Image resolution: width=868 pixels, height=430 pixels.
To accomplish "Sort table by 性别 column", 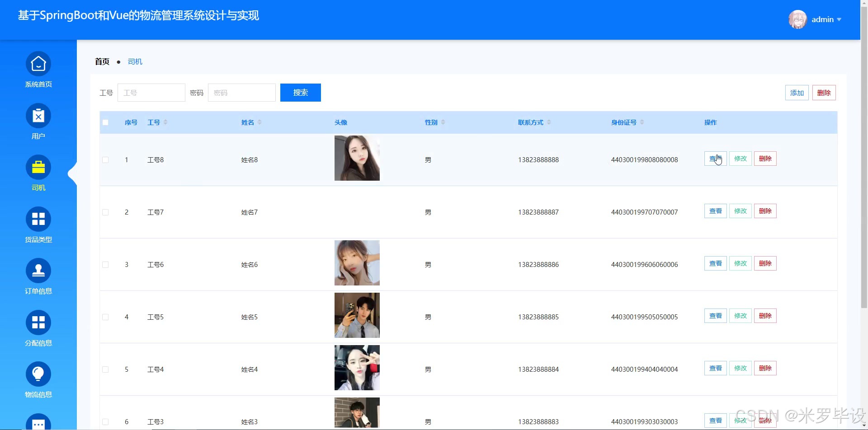I will coord(443,122).
